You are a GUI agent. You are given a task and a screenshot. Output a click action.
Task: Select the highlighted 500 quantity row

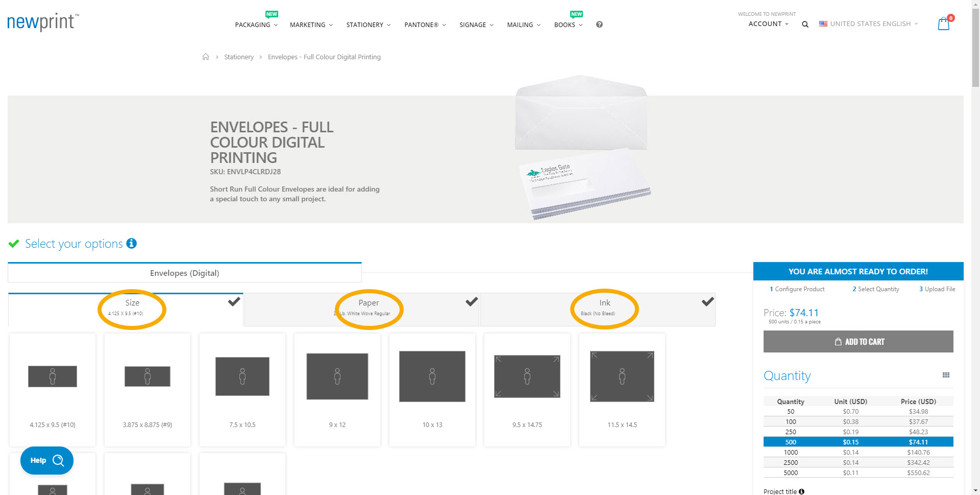(x=859, y=442)
